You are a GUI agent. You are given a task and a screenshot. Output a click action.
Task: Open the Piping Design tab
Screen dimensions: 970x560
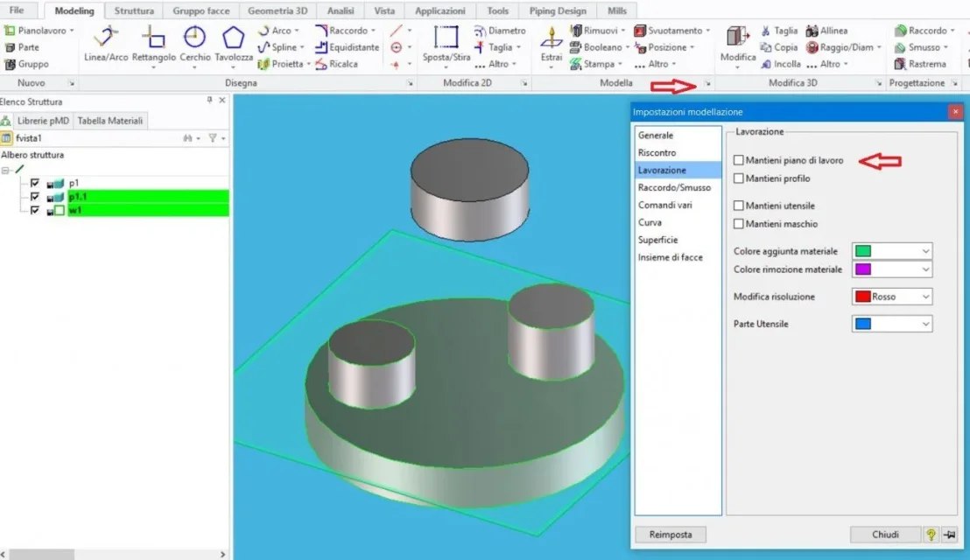(558, 10)
